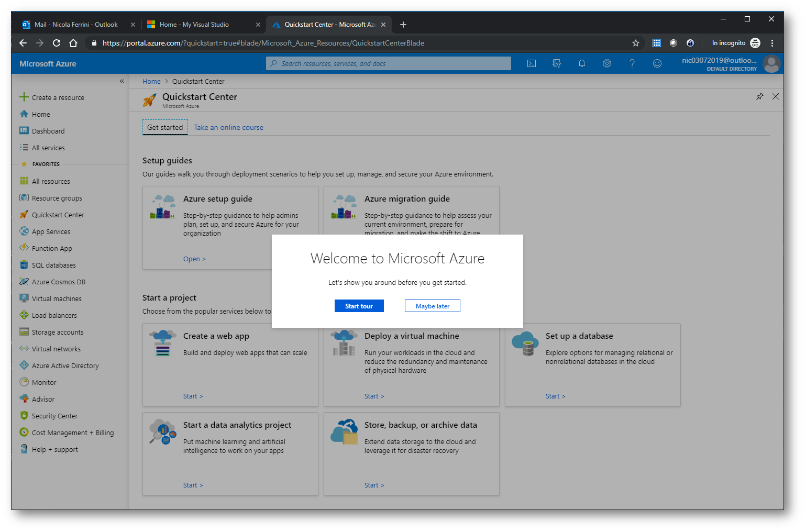Collapse the left sidebar menu
806x532 pixels.
point(122,81)
